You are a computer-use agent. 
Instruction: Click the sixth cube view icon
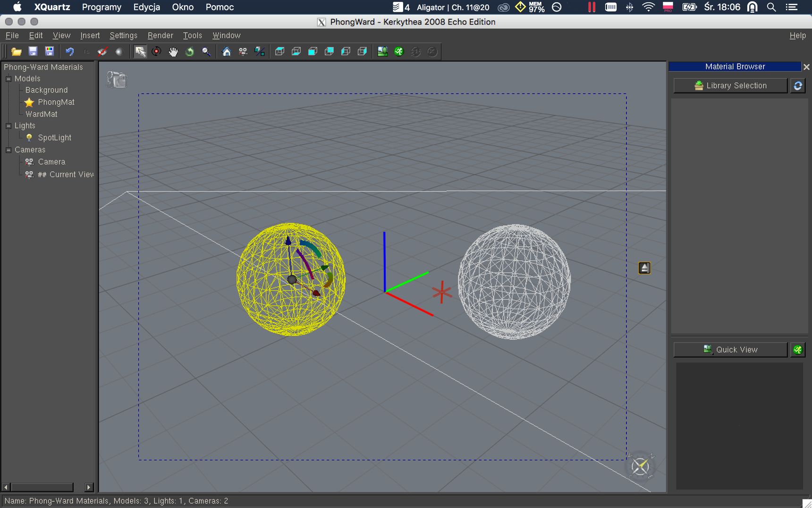[x=363, y=52]
